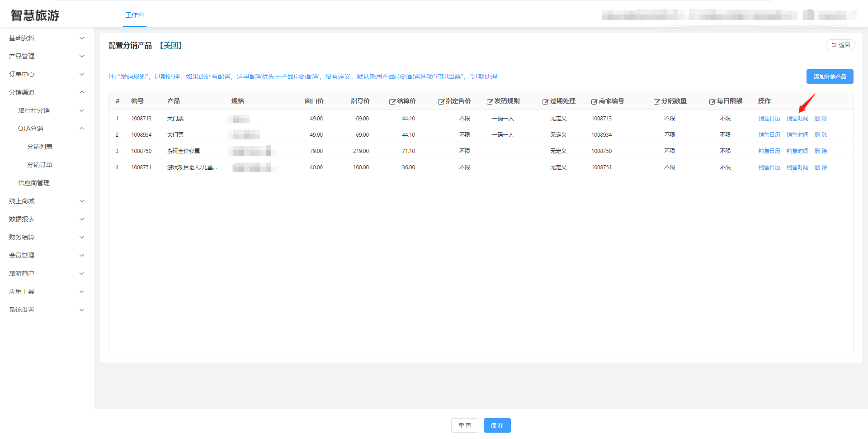Click edit icon beside 分销数量 column header
This screenshot has width=868, height=439.
pyautogui.click(x=656, y=102)
